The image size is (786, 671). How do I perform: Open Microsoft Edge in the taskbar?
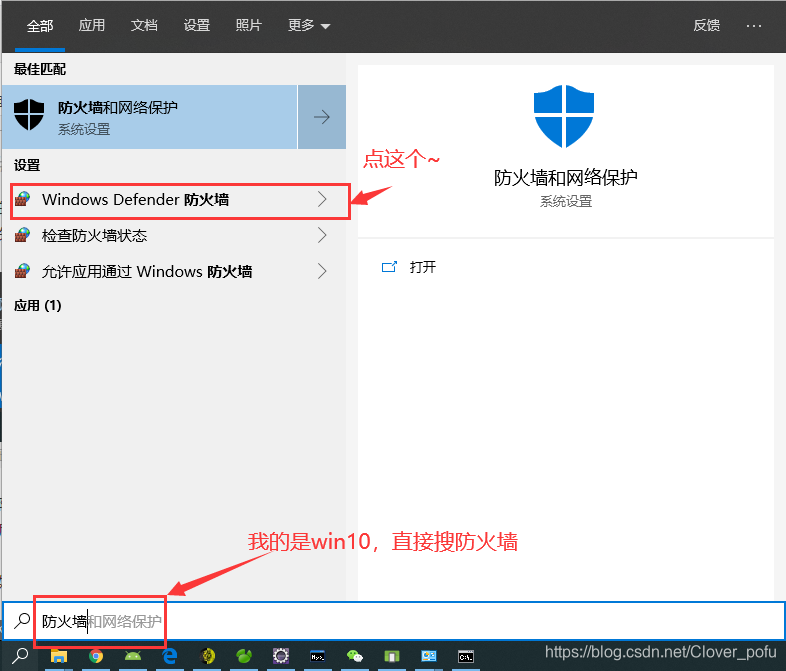(x=170, y=657)
